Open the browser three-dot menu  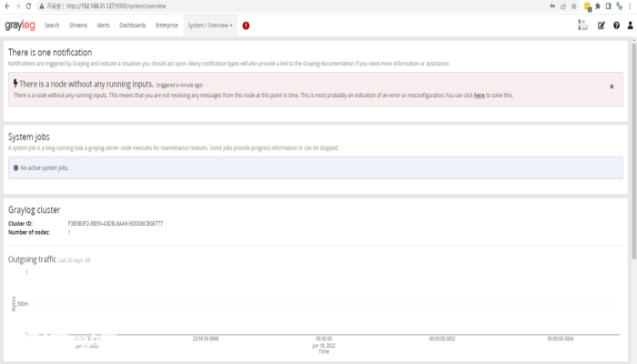(x=630, y=6)
